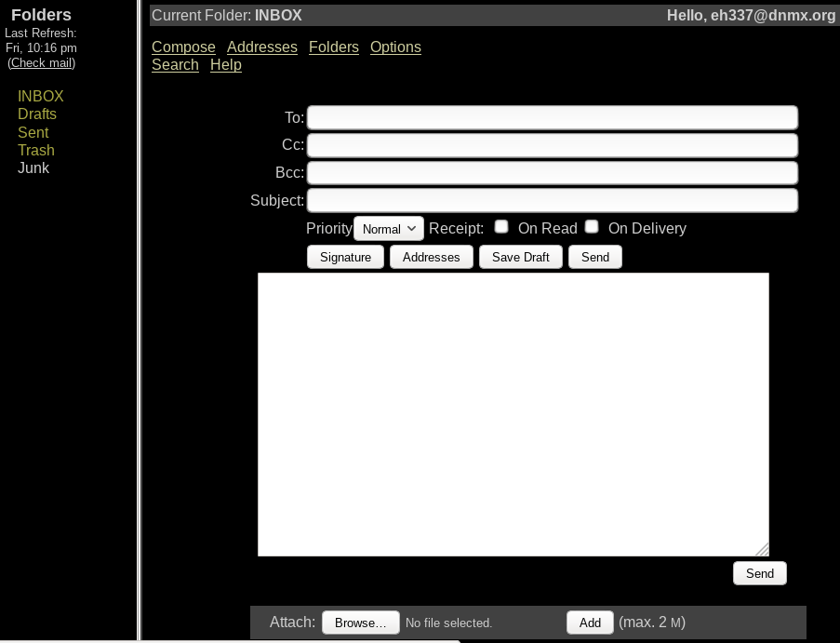Select the INBOX folder
Viewport: 840px width, 643px height.
pos(40,97)
